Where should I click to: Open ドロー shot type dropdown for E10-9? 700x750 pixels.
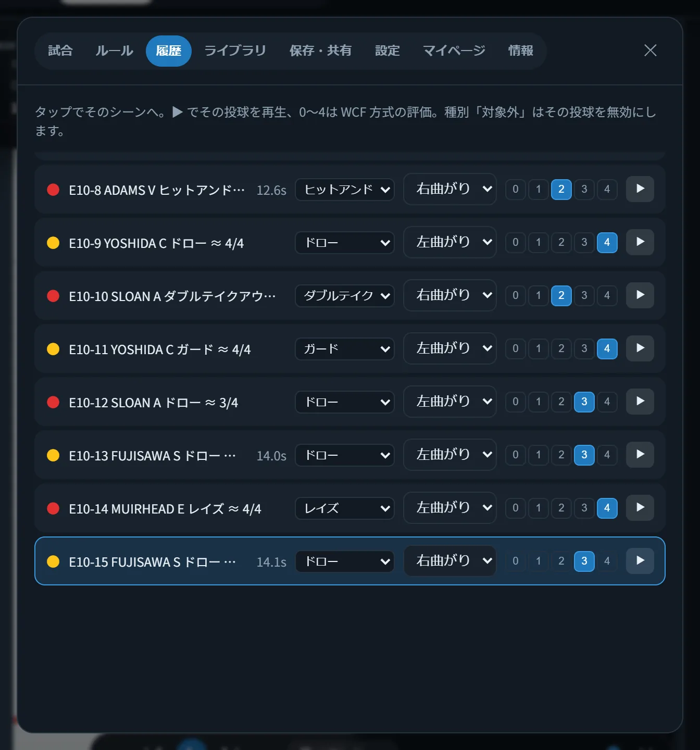[x=345, y=243]
